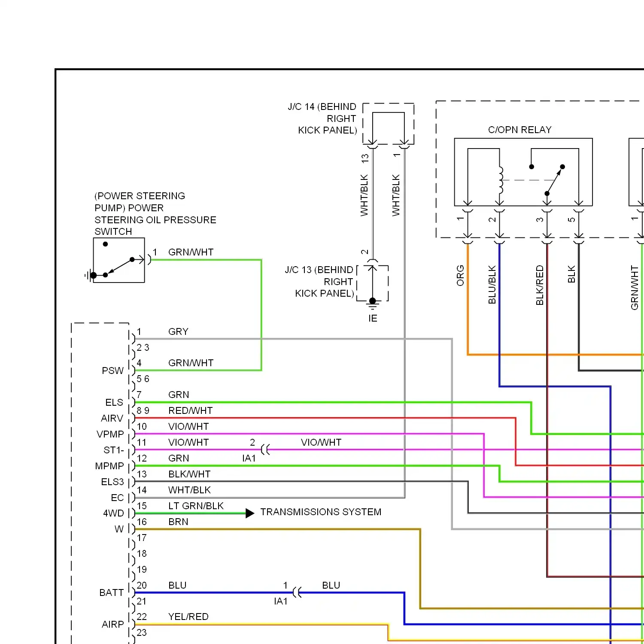Click the TRANSMISSIONS SYSTEM text

[321, 512]
